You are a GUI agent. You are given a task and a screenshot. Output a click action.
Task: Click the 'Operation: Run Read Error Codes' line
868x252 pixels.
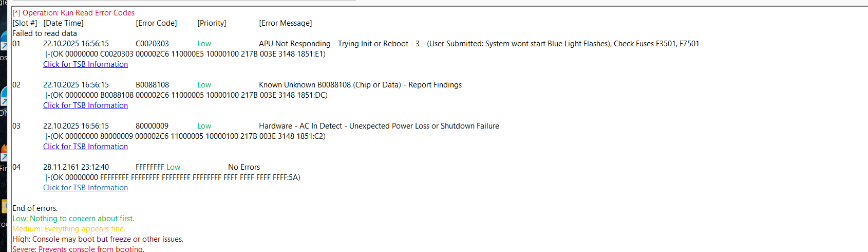pyautogui.click(x=78, y=13)
